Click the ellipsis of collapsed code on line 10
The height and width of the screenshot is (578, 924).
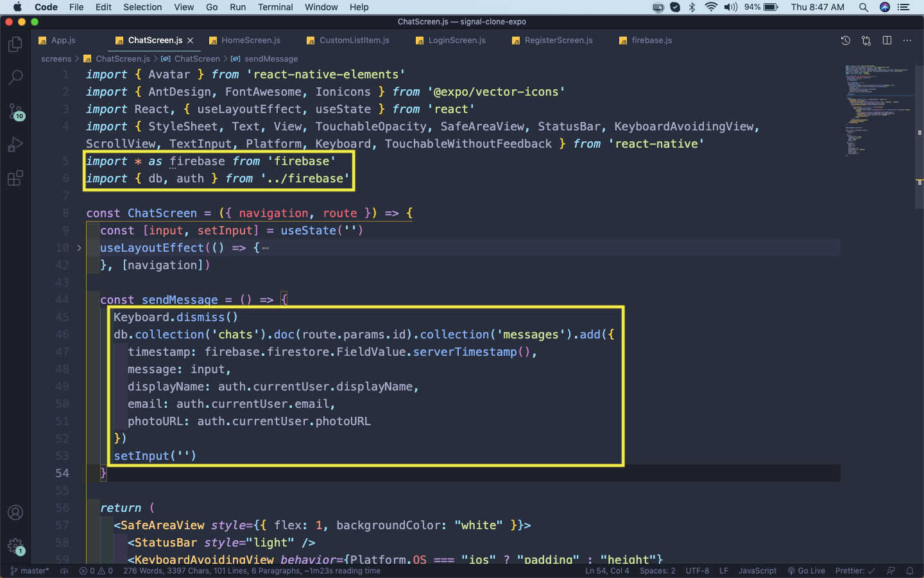point(266,249)
